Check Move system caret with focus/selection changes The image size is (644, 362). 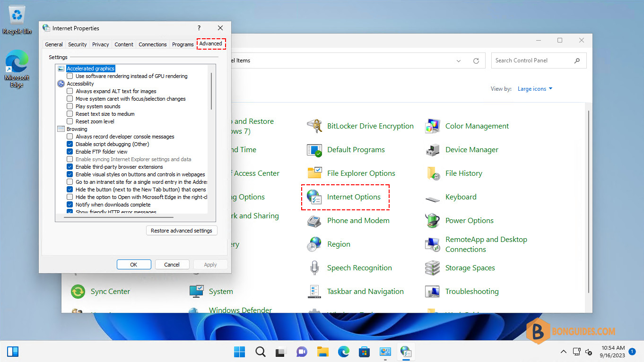pos(70,99)
